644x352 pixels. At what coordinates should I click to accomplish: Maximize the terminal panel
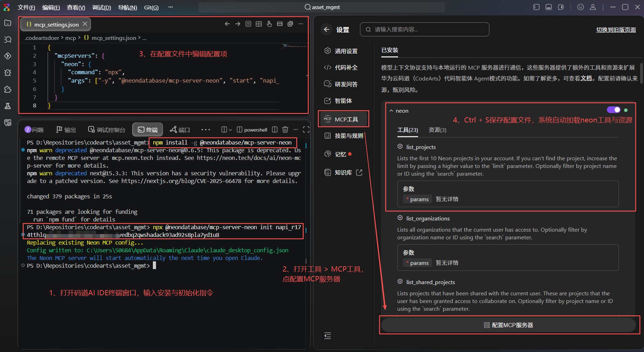[306, 129]
